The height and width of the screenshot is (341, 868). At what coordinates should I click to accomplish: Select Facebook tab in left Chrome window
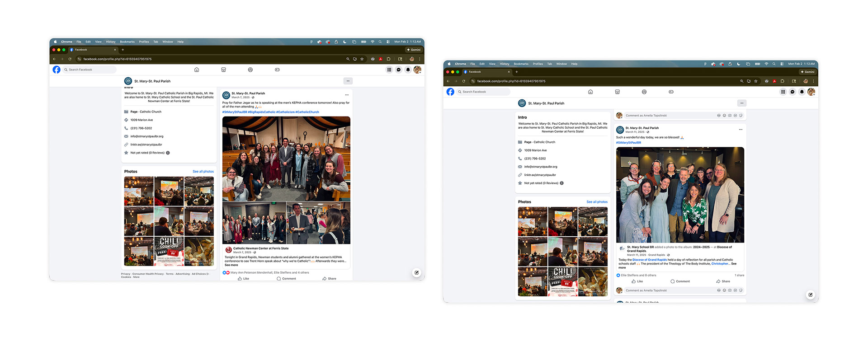93,50
